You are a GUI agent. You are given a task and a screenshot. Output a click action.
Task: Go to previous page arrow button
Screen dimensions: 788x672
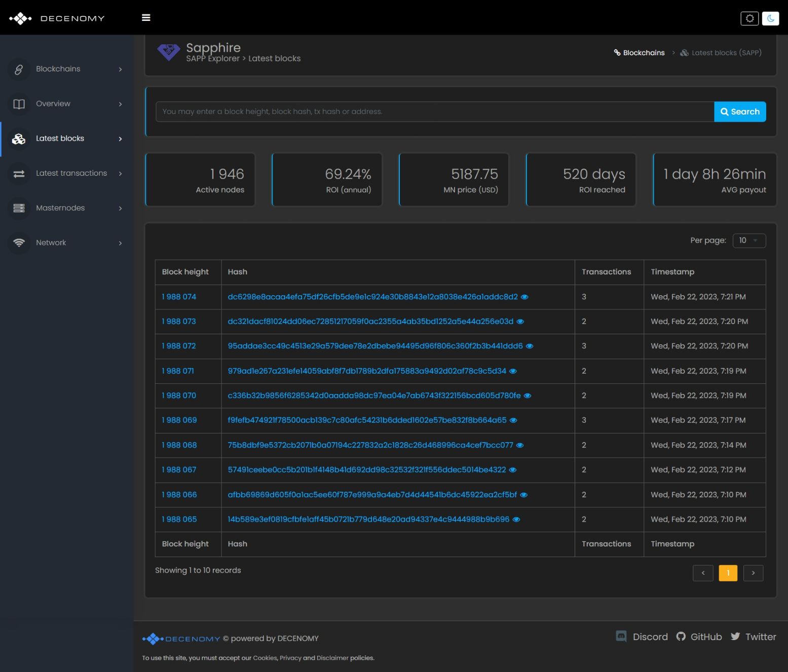click(x=703, y=573)
